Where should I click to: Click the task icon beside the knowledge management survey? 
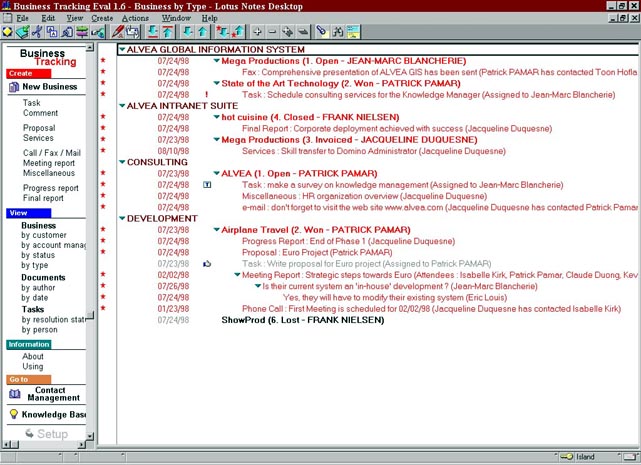(x=207, y=185)
